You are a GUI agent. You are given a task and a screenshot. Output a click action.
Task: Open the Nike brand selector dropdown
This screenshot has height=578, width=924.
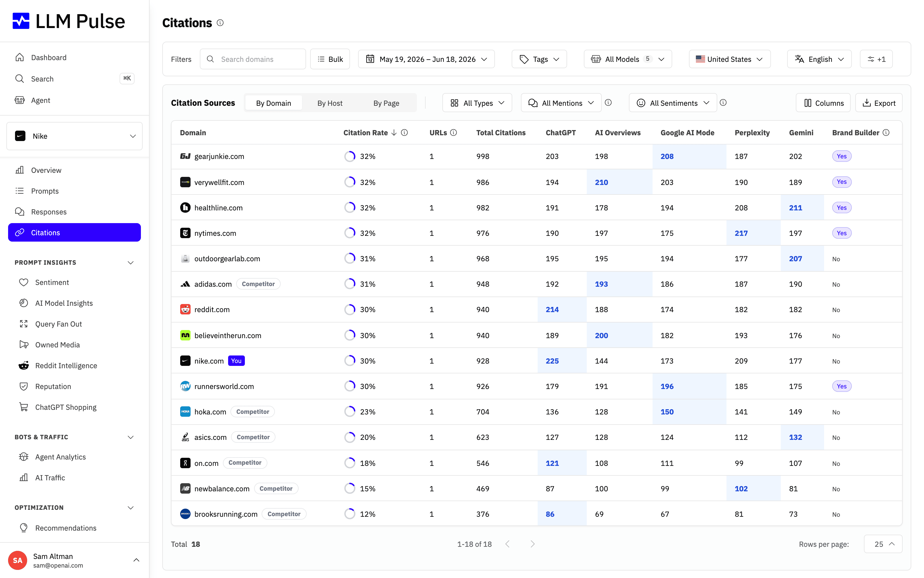pyautogui.click(x=74, y=136)
